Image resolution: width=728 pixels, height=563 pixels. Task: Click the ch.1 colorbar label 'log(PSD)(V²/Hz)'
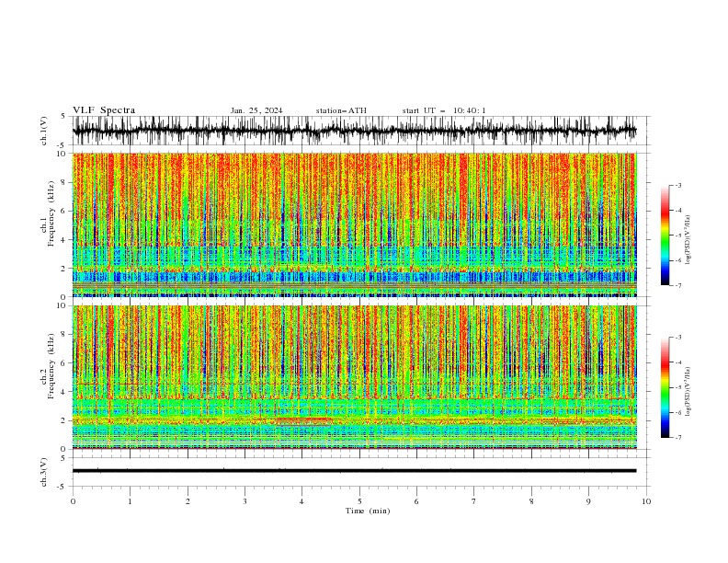pos(688,240)
